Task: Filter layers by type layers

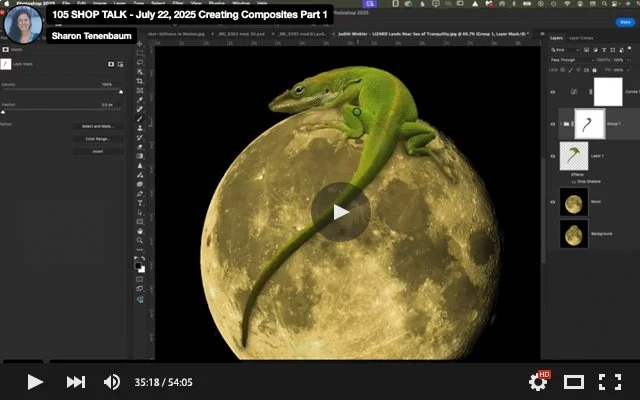Action: pyautogui.click(x=604, y=50)
